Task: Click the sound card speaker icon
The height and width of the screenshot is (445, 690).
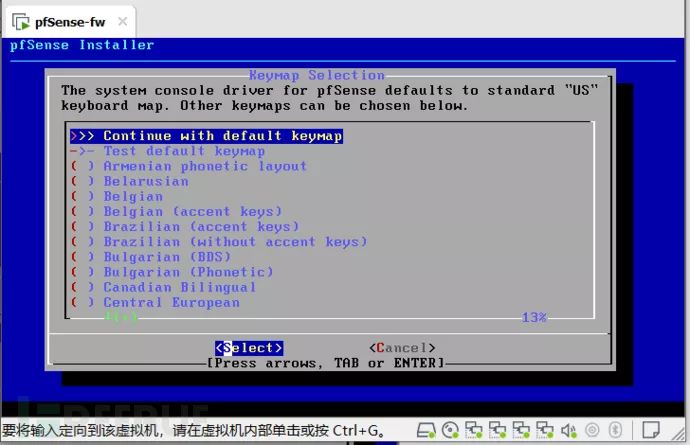Action: 568,430
